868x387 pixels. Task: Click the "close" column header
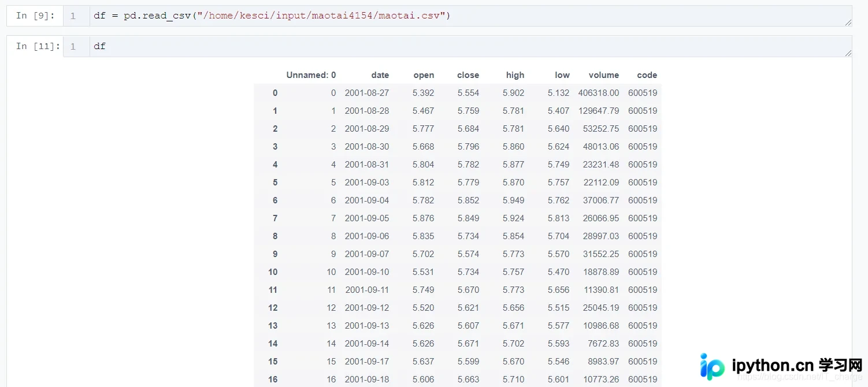(468, 75)
